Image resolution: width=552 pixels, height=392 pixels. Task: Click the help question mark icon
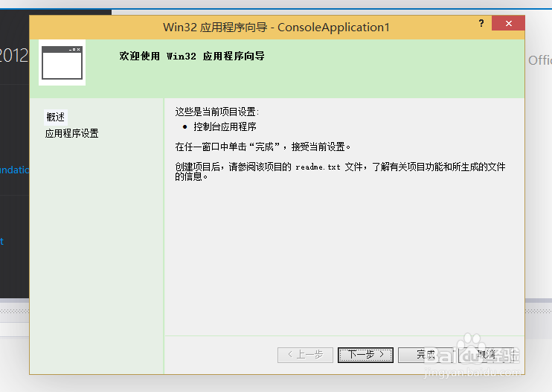[481, 24]
